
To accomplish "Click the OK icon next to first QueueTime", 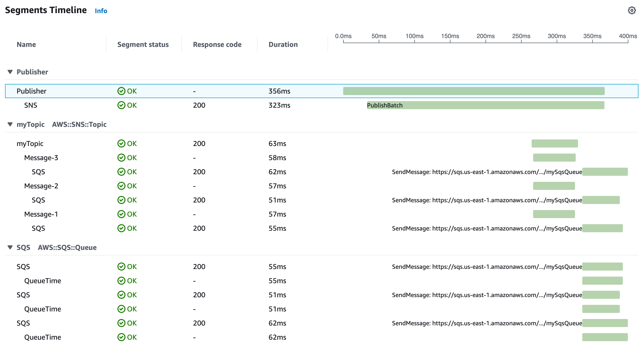I will (x=122, y=281).
